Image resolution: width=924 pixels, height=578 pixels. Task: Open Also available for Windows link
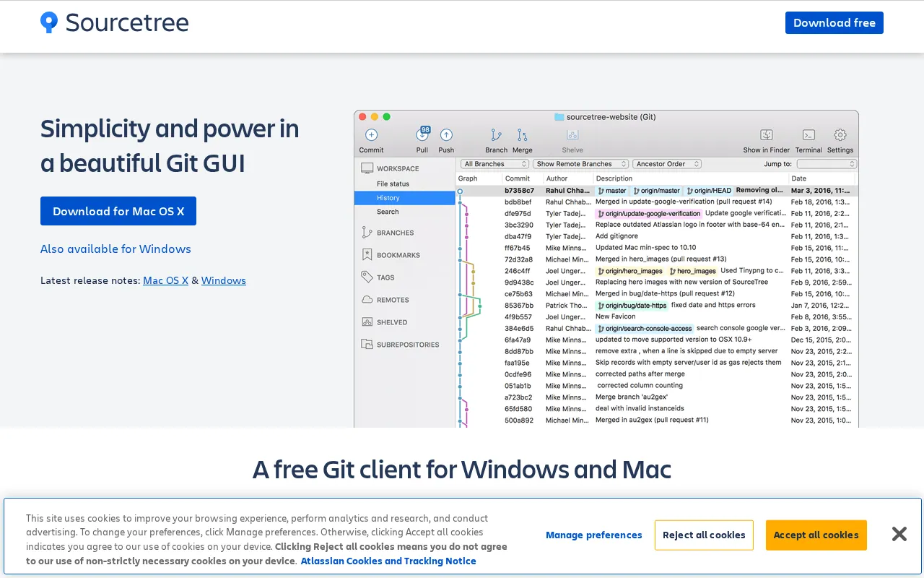tap(115, 249)
